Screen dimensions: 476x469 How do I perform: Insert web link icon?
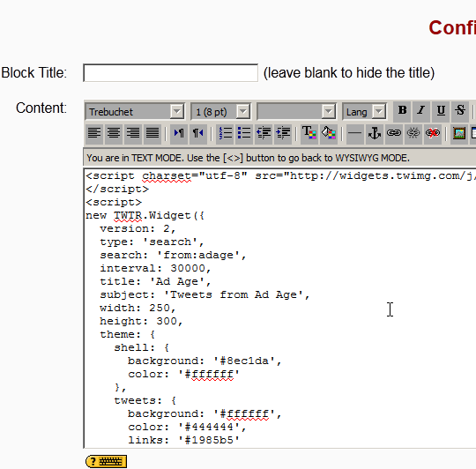click(x=394, y=134)
